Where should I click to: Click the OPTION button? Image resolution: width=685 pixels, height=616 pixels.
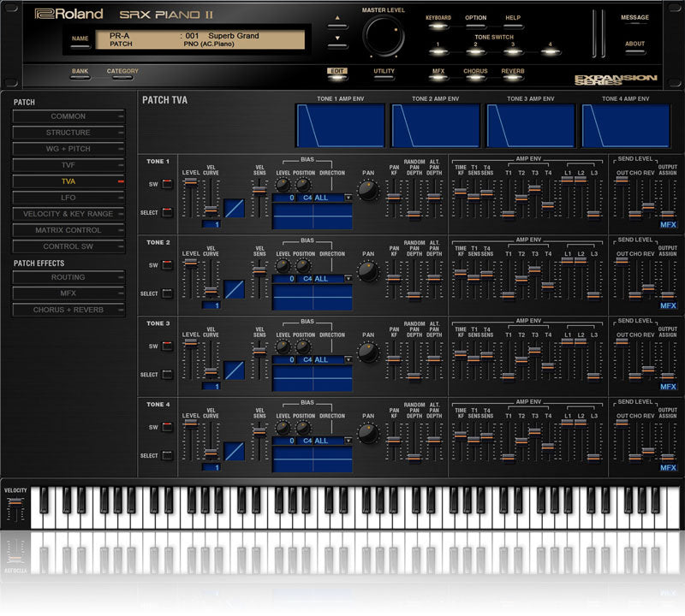[x=475, y=27]
